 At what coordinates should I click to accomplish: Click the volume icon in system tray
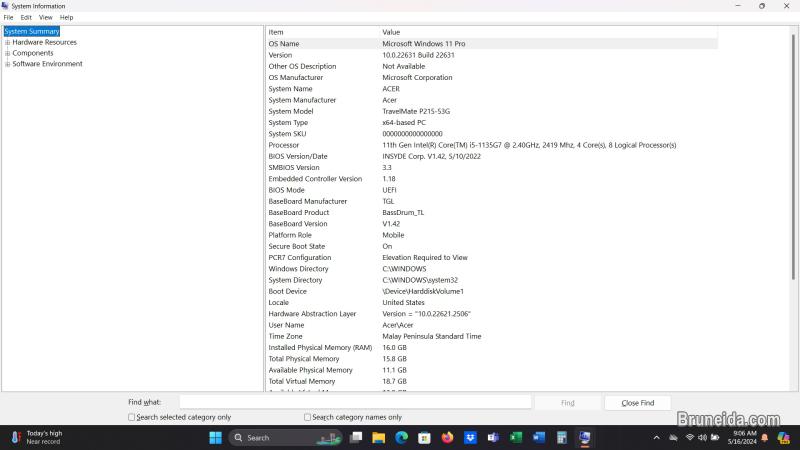point(703,437)
